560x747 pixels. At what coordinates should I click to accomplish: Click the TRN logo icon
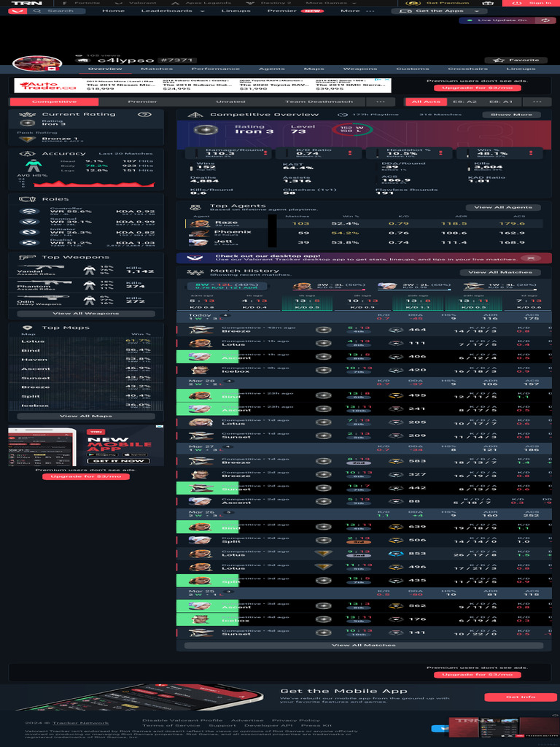click(26, 3)
